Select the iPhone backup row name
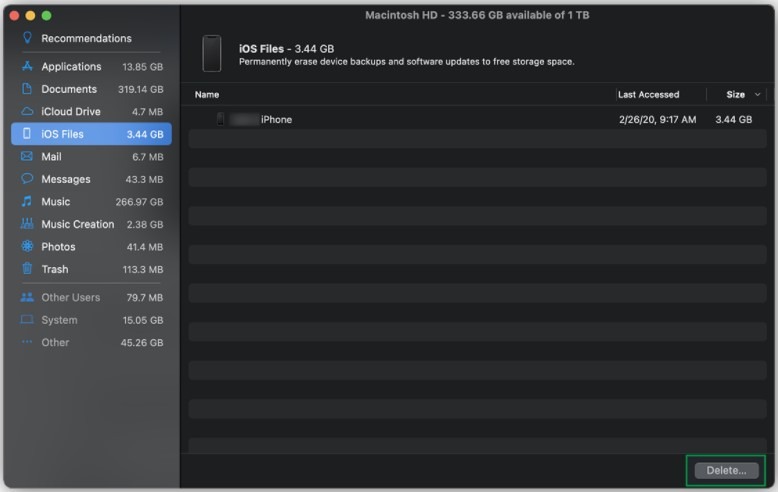 [276, 120]
